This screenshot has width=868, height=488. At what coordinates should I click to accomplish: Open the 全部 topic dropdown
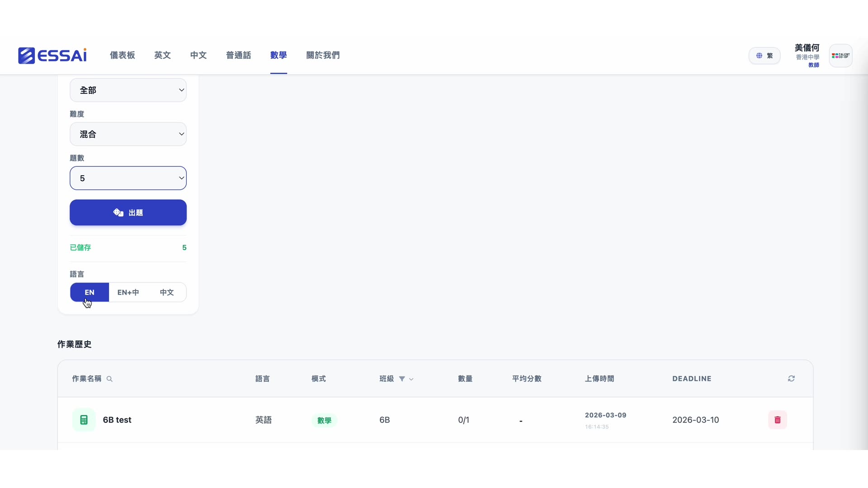point(128,90)
